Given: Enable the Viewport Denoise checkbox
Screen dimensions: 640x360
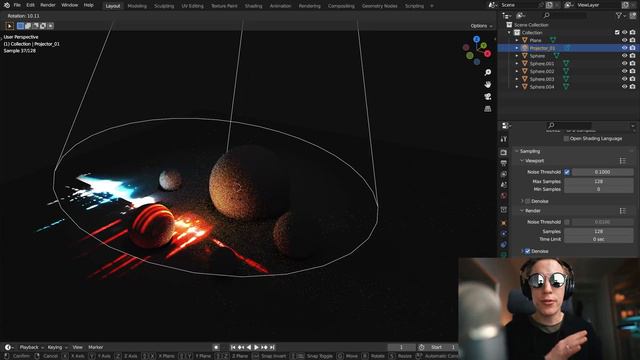Looking at the screenshot, I should click(527, 201).
